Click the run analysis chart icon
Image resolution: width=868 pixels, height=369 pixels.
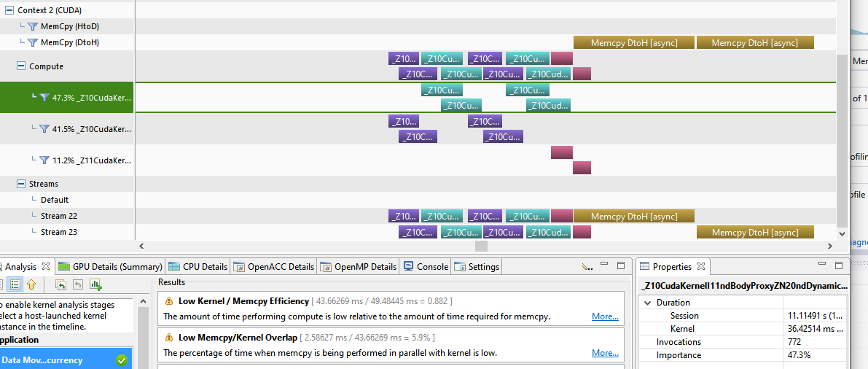(x=95, y=284)
